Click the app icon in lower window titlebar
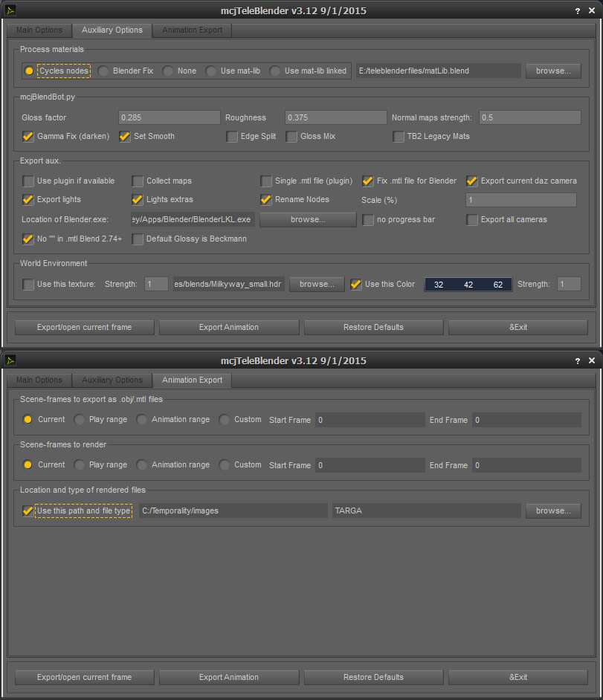Viewport: 603px width, 700px height. [10, 360]
